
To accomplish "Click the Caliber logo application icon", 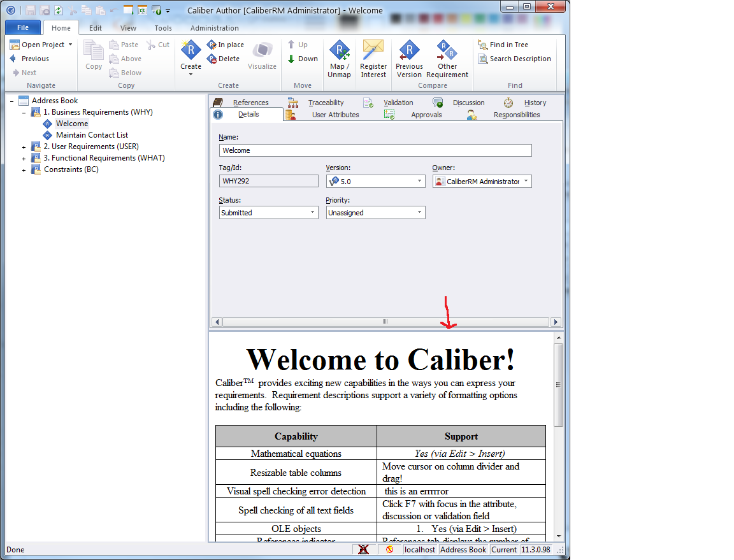I will point(10,10).
